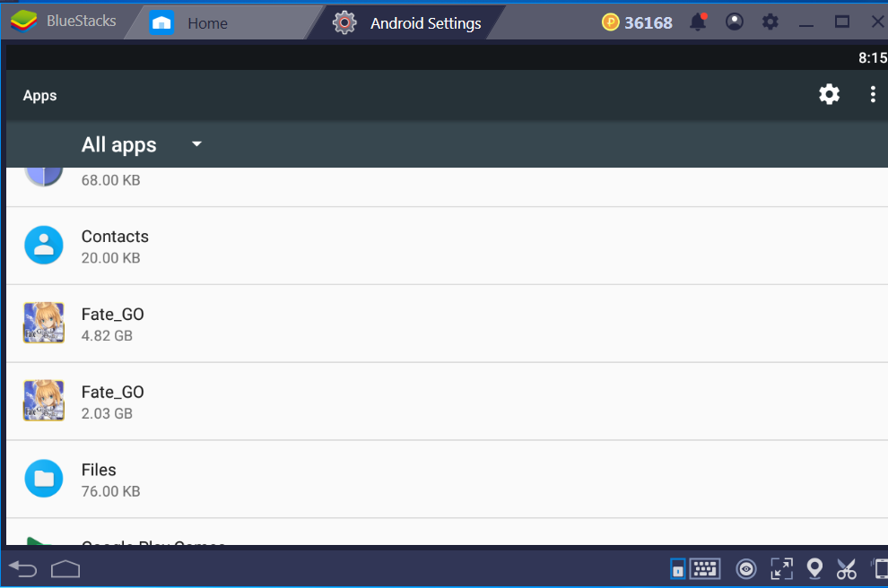
Task: Toggle the keyboard controls icon
Action: [x=704, y=569]
